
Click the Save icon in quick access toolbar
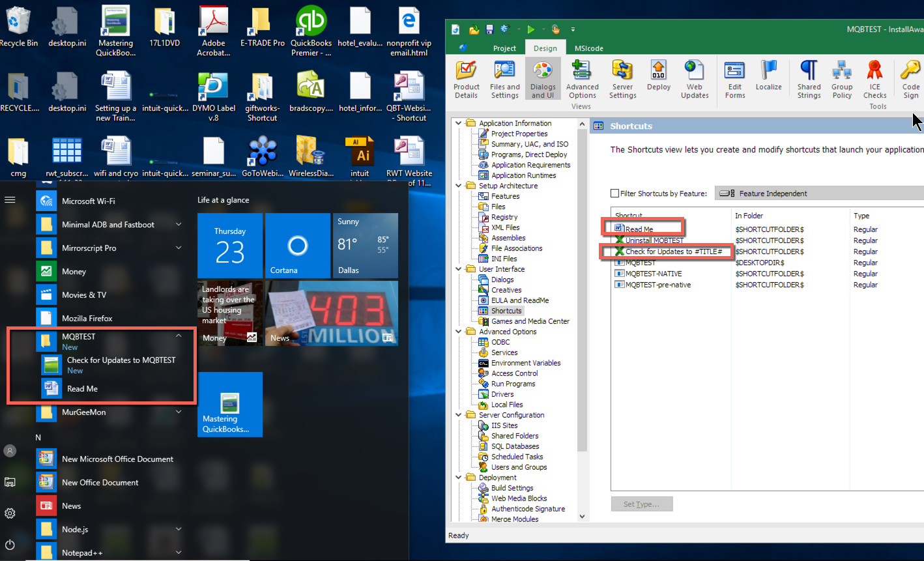[489, 29]
